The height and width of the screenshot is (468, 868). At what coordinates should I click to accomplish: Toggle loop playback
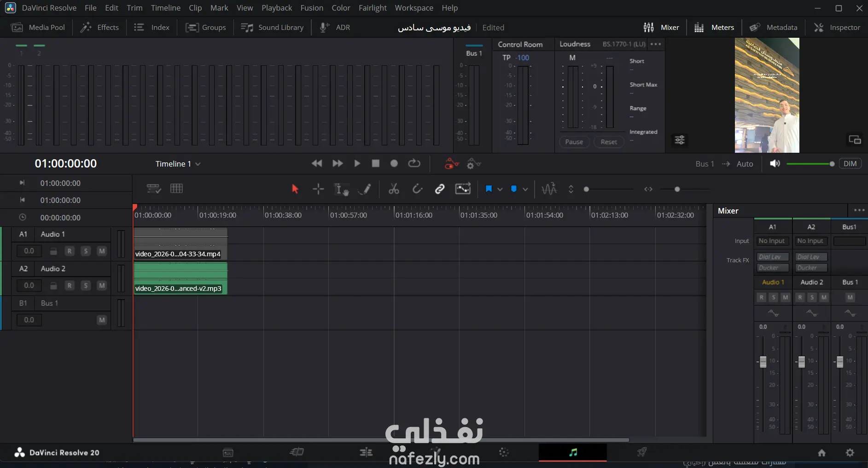coord(414,163)
